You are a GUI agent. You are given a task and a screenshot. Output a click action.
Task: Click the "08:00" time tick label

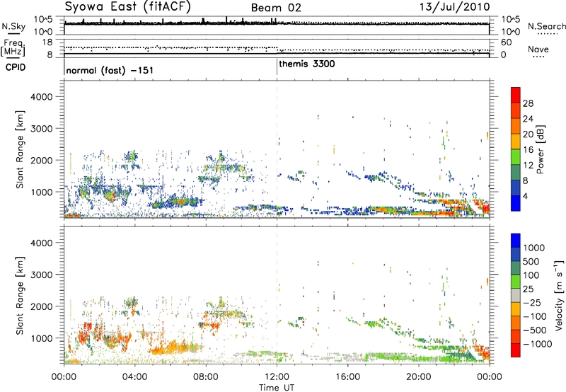[206, 377]
